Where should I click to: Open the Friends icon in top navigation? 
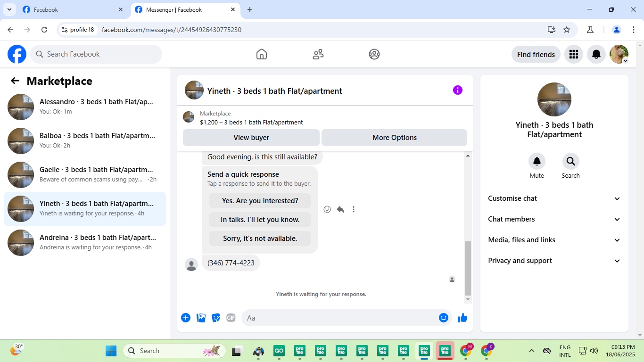318,54
